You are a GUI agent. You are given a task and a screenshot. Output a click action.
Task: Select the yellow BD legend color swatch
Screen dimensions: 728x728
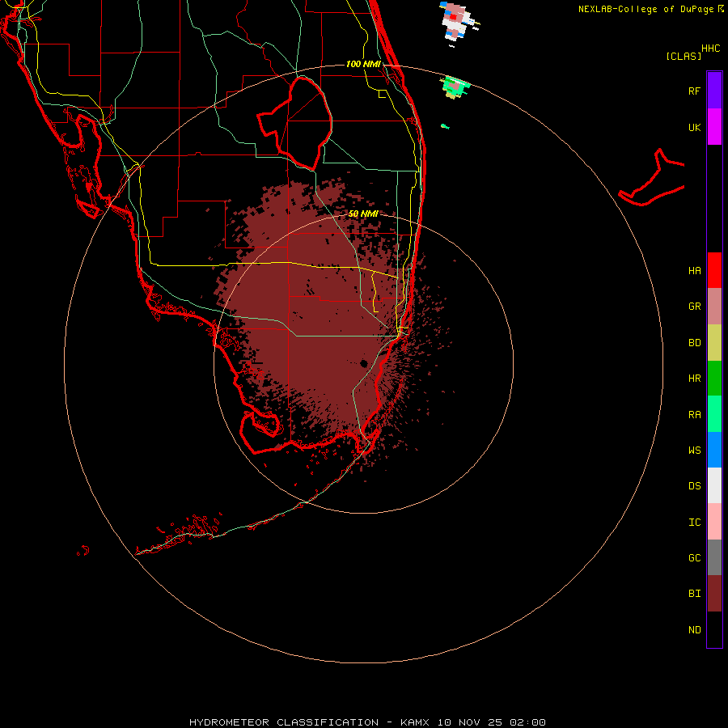pos(714,343)
